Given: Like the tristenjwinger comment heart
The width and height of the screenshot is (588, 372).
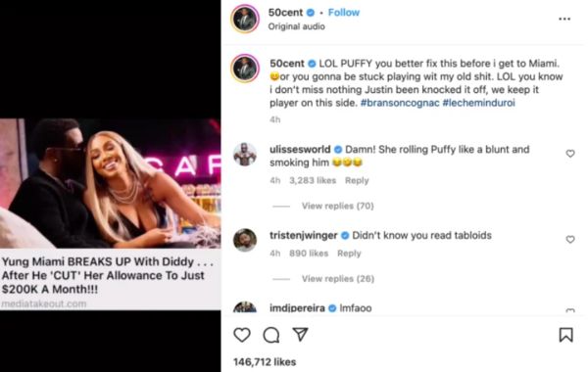Looking at the screenshot, I should 570,240.
